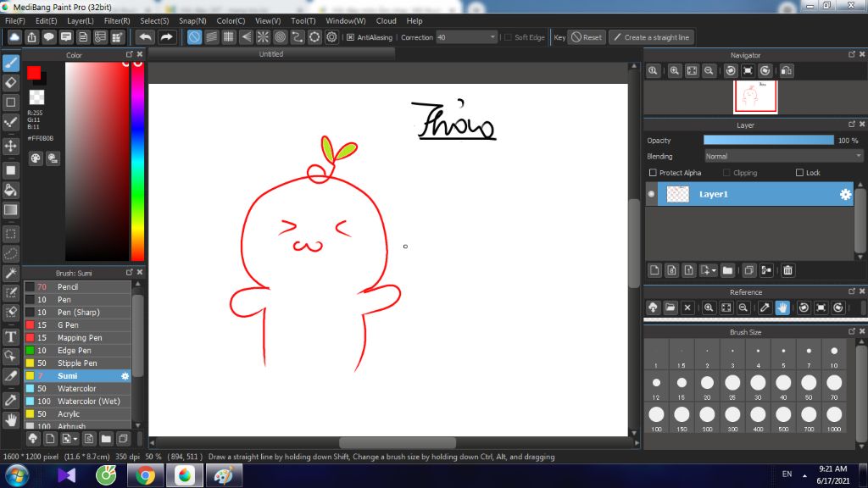Choose the Text tool
Viewport: 868px width, 488px height.
11,336
